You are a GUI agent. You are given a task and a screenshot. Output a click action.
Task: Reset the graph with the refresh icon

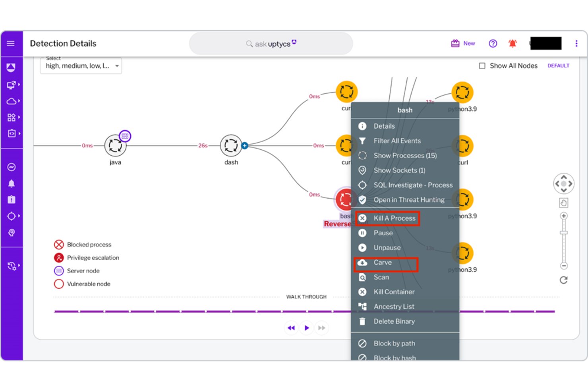(x=563, y=280)
